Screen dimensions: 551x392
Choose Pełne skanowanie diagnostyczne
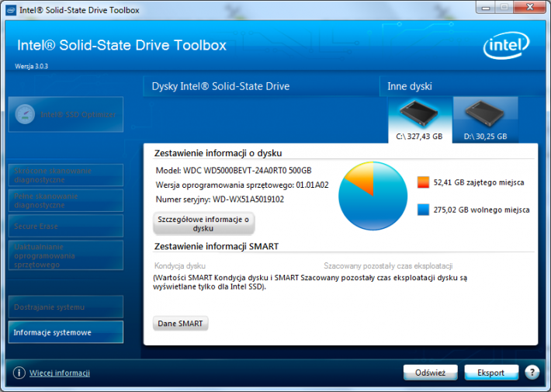tap(66, 200)
